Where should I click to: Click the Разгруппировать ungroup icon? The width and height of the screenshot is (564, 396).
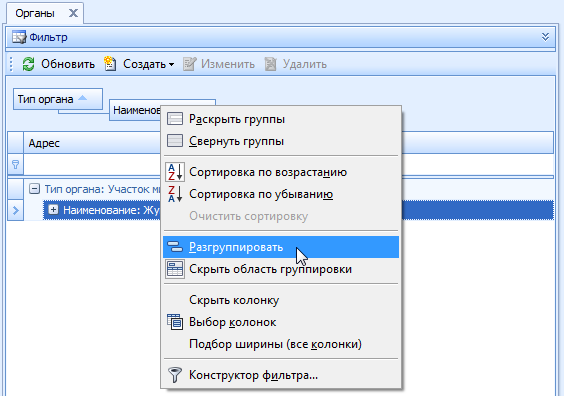(x=175, y=247)
